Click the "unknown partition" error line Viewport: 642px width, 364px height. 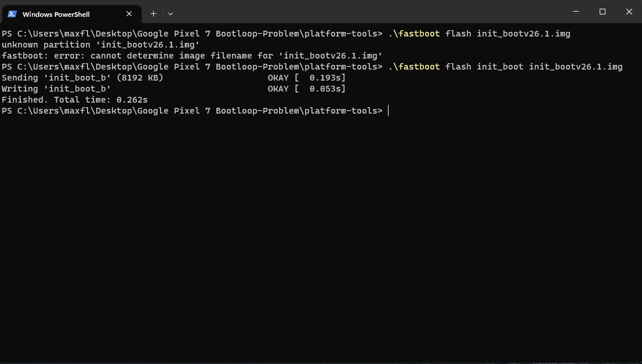coord(100,45)
